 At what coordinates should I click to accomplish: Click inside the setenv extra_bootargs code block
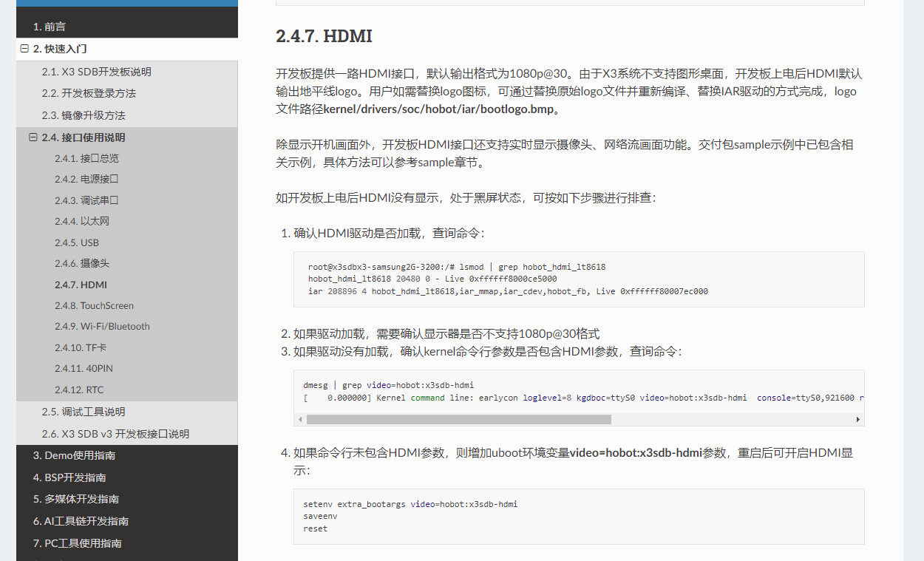pos(578,517)
